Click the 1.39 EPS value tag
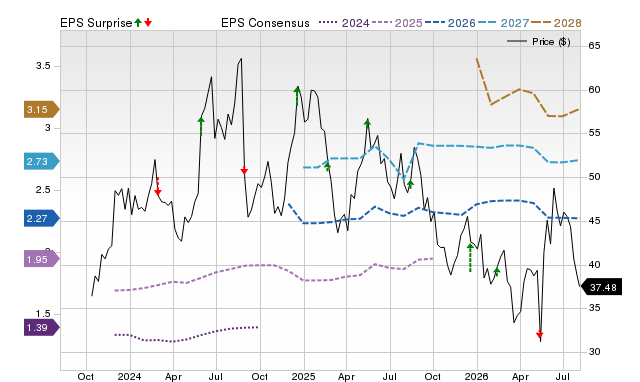 pyautogui.click(x=41, y=327)
